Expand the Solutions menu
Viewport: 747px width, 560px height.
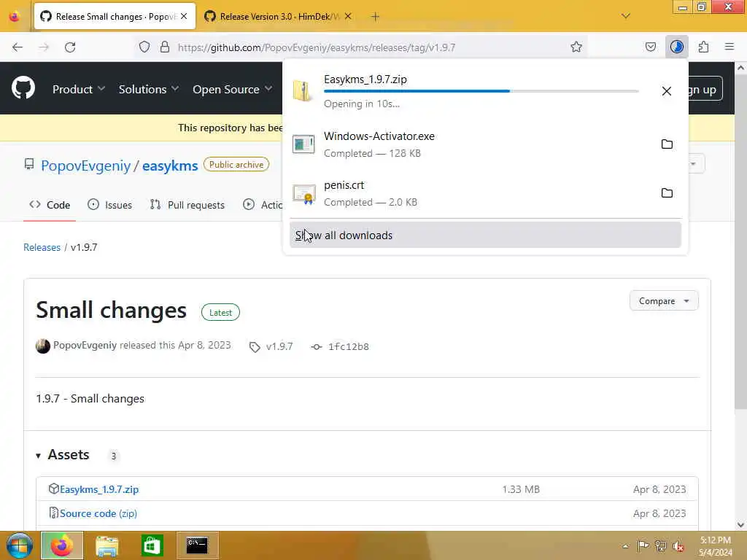pos(149,89)
